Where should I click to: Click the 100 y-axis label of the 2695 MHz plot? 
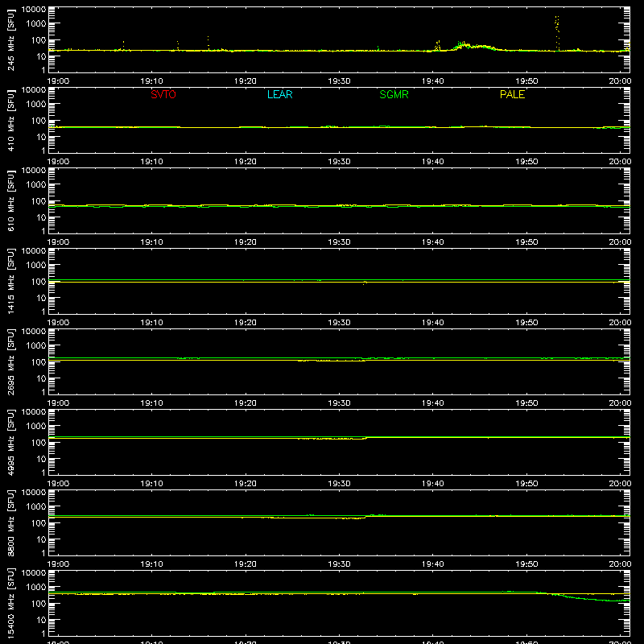39,362
